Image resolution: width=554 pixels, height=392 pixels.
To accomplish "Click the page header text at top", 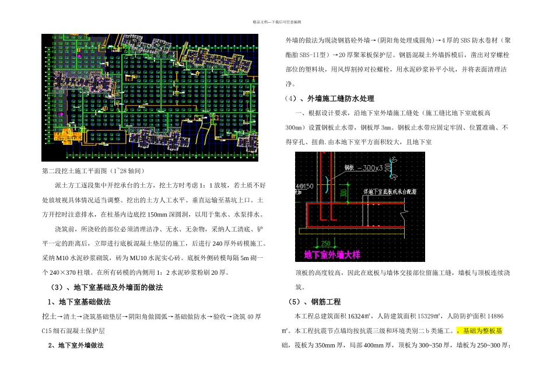I will coord(277,22).
